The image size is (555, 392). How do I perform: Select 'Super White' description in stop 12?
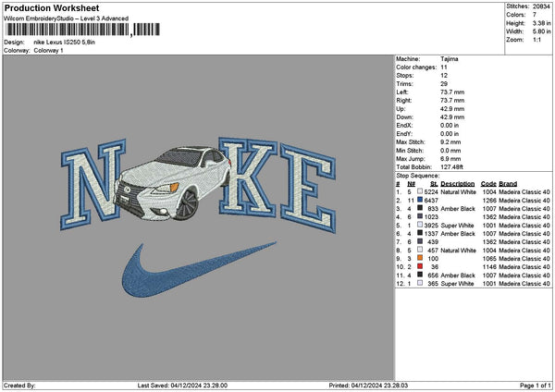pos(457,284)
